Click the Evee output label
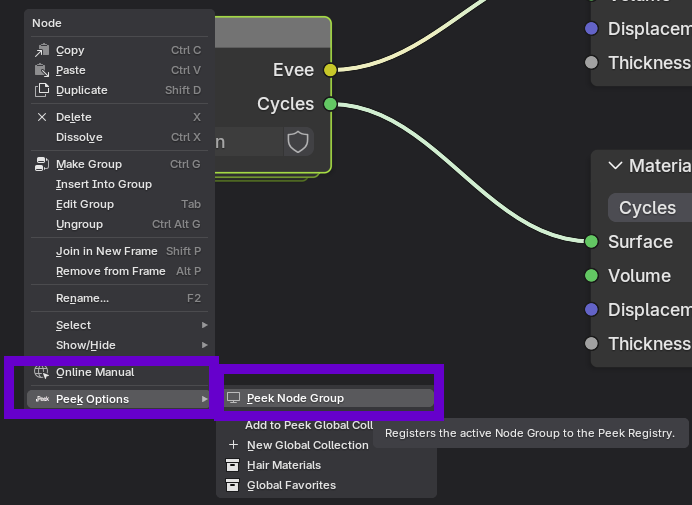The width and height of the screenshot is (692, 505). point(293,70)
